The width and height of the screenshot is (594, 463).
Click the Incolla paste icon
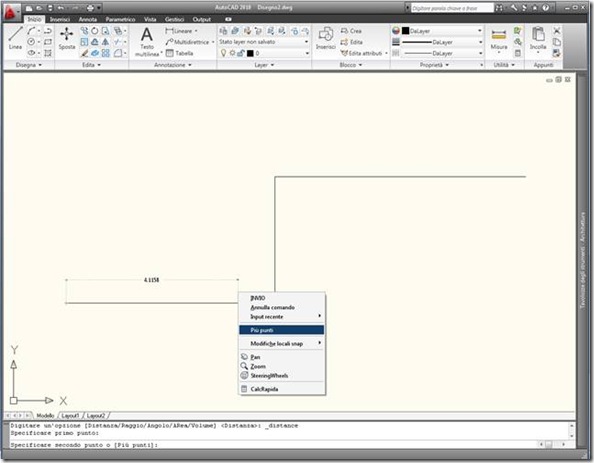[538, 39]
